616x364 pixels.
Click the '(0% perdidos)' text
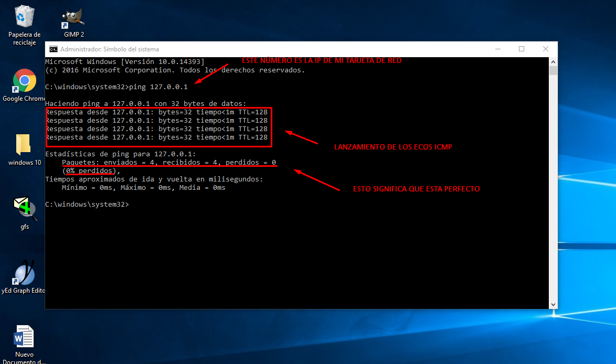pyautogui.click(x=91, y=171)
